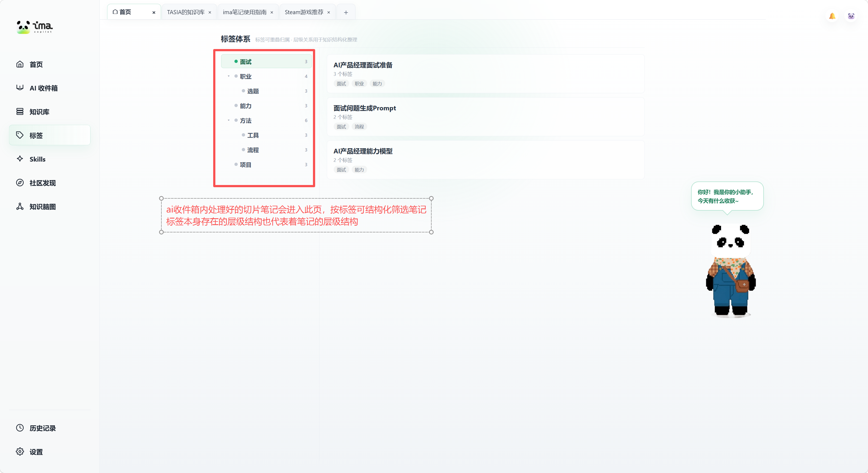Select the 面试 tag in tree
This screenshot has width=868, height=473.
[266, 61]
